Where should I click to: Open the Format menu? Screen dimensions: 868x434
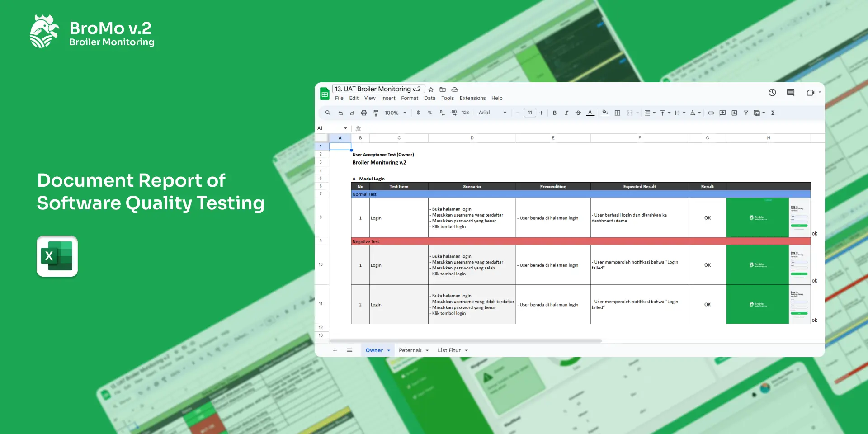point(410,98)
